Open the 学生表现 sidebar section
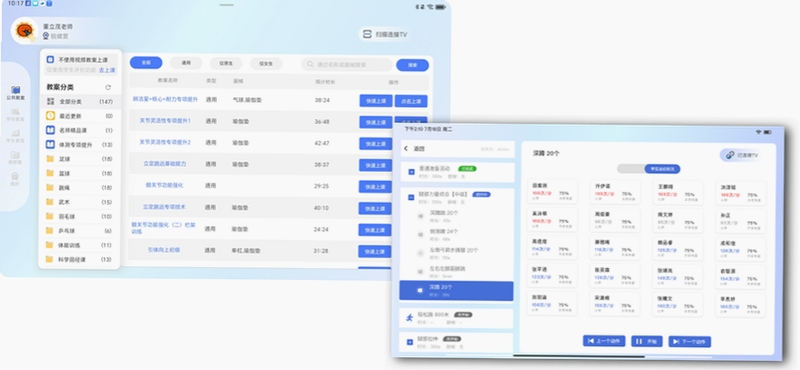 tap(15, 136)
